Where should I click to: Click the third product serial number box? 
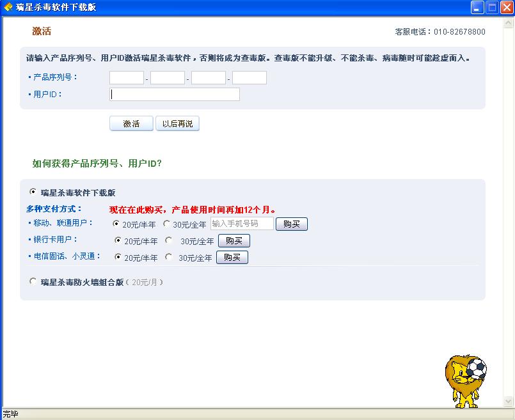[x=209, y=78]
